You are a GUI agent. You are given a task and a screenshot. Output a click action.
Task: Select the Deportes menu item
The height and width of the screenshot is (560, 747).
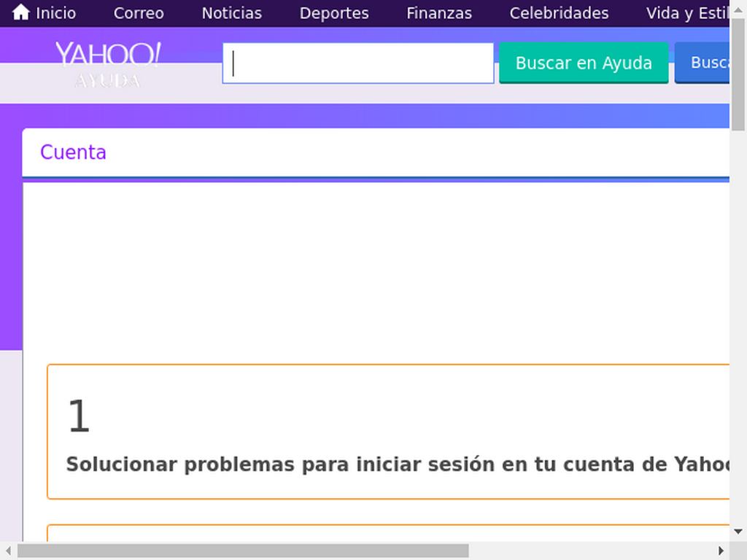coord(334,13)
